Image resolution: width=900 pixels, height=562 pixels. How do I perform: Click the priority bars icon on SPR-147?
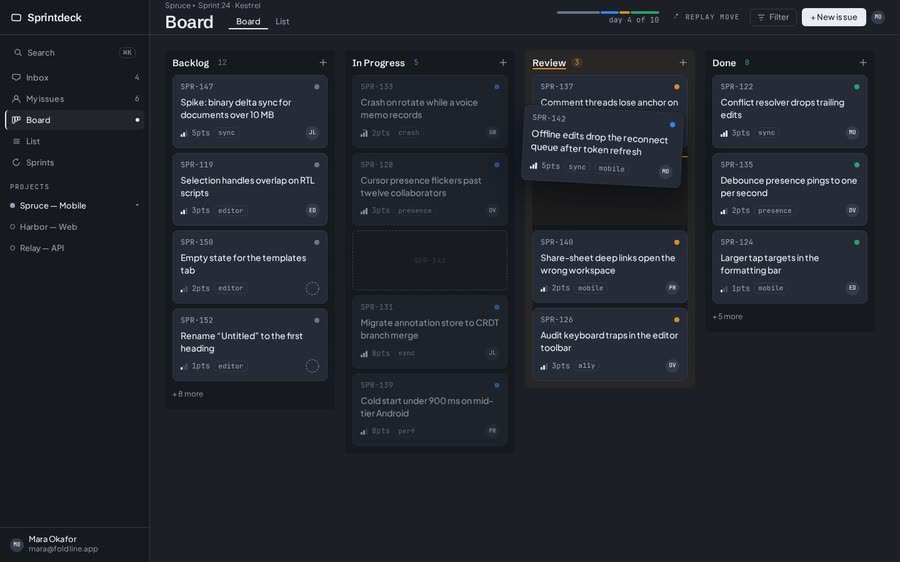tap(184, 133)
